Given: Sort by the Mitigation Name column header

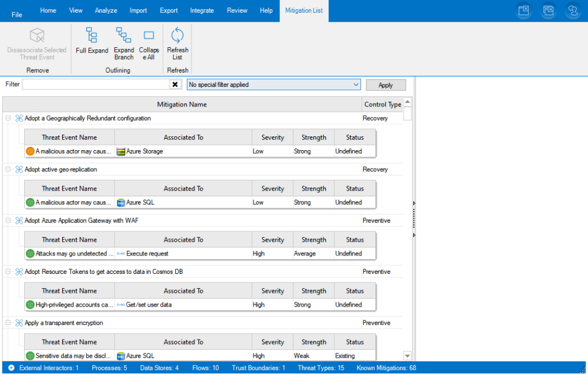Looking at the screenshot, I should [x=182, y=105].
